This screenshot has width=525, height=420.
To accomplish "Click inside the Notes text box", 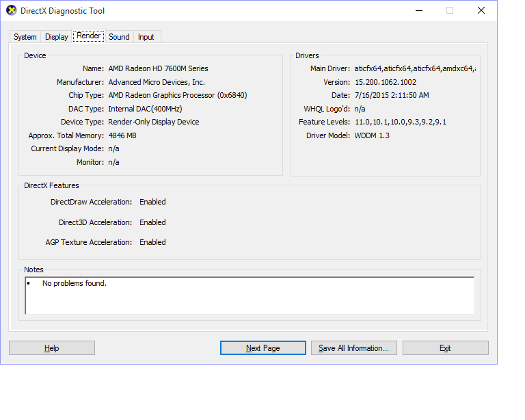I will (250, 296).
